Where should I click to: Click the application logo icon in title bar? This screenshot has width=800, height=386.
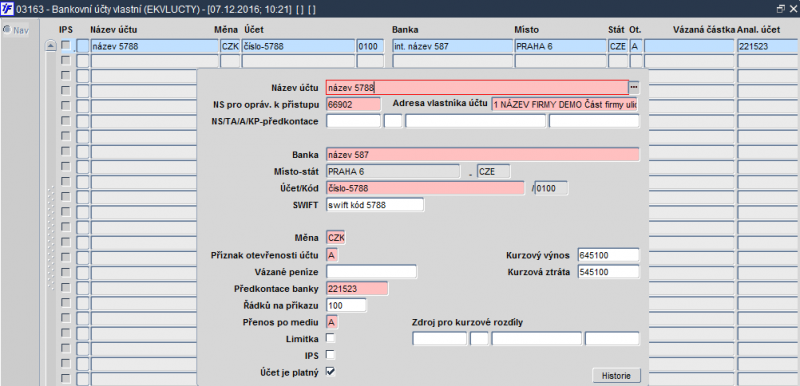point(8,9)
